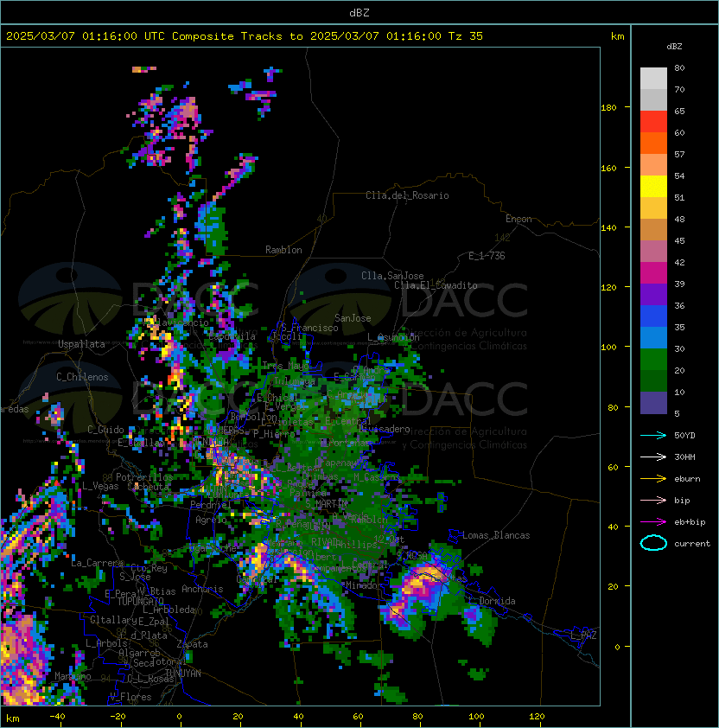Select the purple 39 dBZ color swatch

coord(653,294)
